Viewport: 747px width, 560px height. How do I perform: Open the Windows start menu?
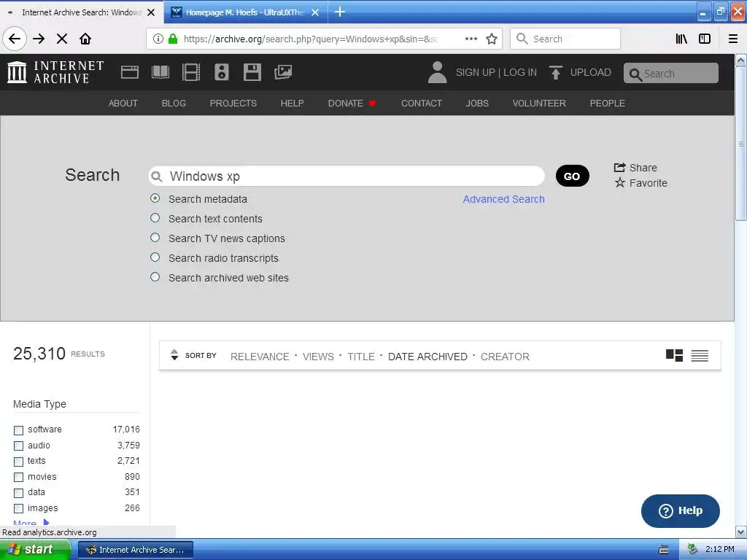click(35, 550)
